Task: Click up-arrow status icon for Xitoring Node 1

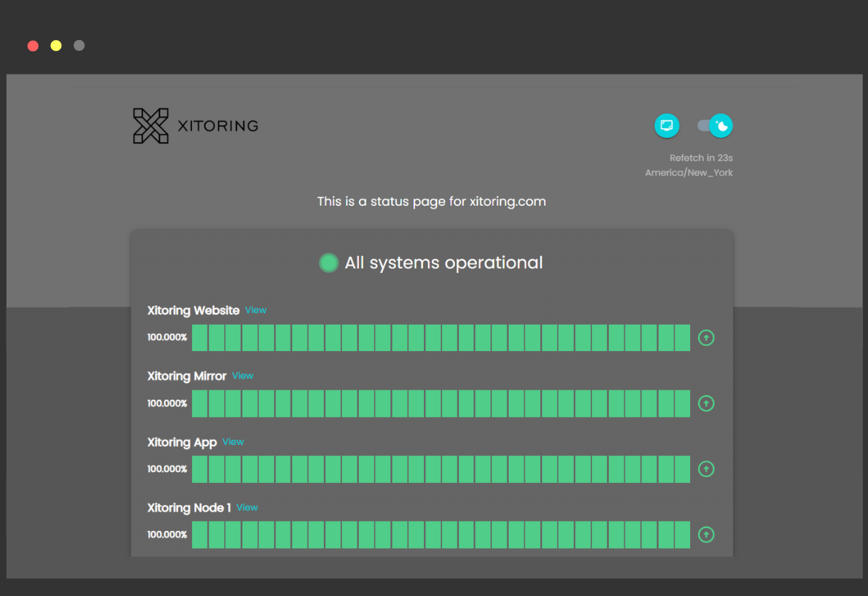Action: coord(706,535)
